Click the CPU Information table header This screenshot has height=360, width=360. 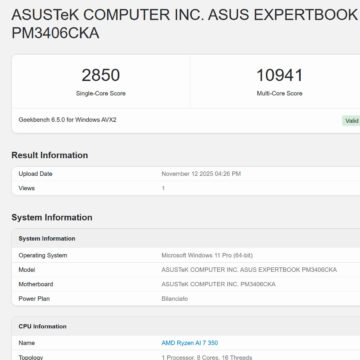click(42, 326)
